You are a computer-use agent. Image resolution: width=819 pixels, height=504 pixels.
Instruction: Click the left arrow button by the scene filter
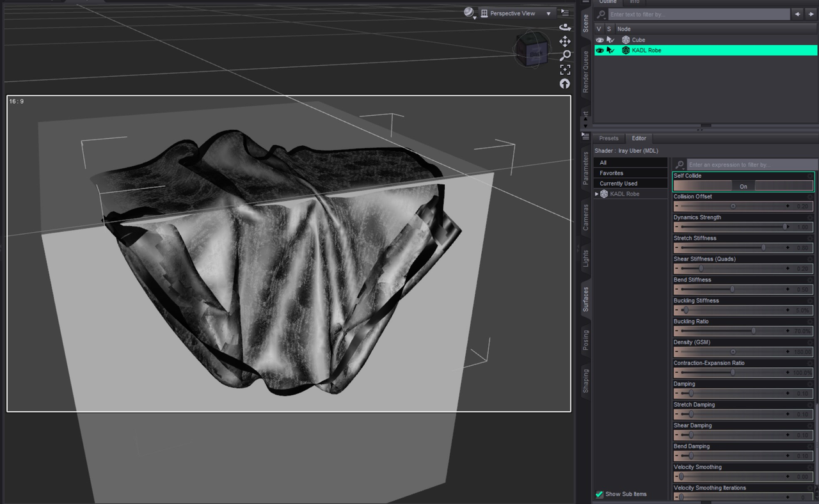coord(798,14)
